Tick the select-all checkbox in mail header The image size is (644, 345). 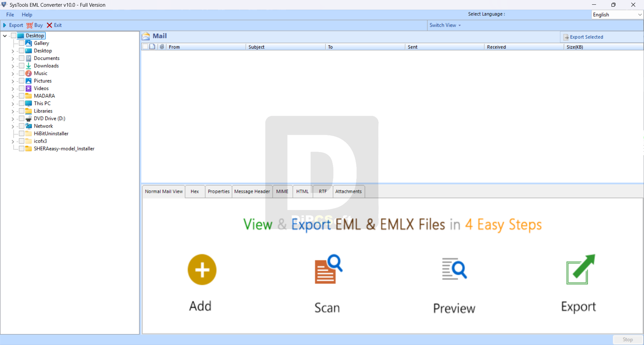[145, 47]
